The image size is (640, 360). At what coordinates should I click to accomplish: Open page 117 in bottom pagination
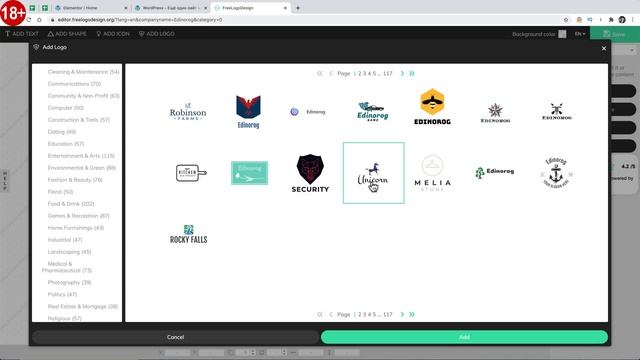coord(388,314)
